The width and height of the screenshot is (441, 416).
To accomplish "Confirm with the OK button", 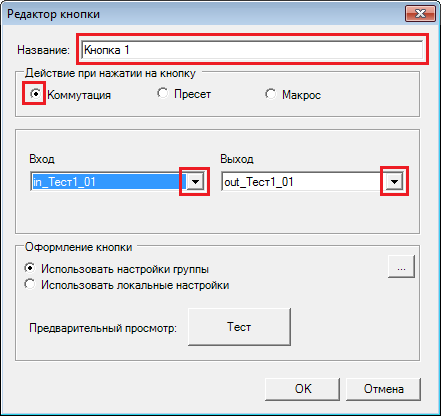I will [x=303, y=389].
